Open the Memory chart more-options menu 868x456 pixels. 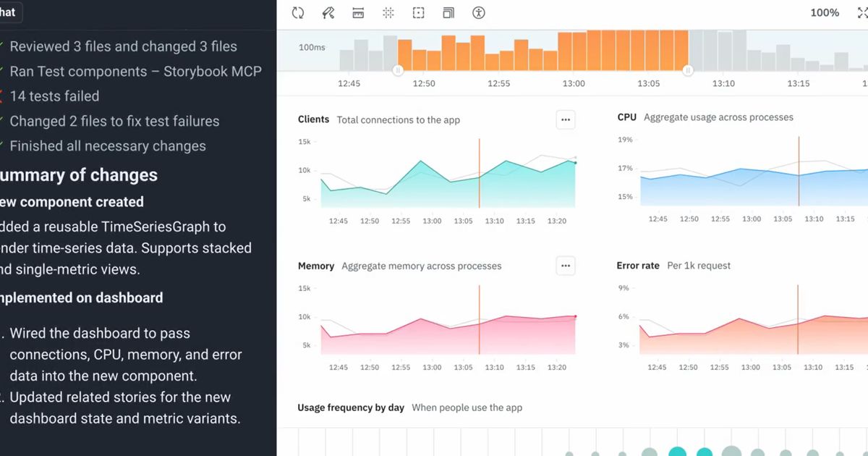(x=566, y=266)
